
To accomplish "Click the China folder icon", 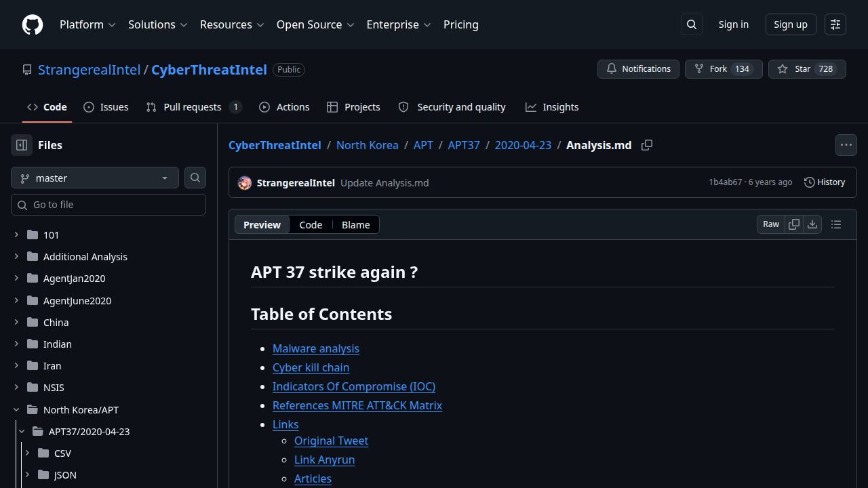I will 33,322.
